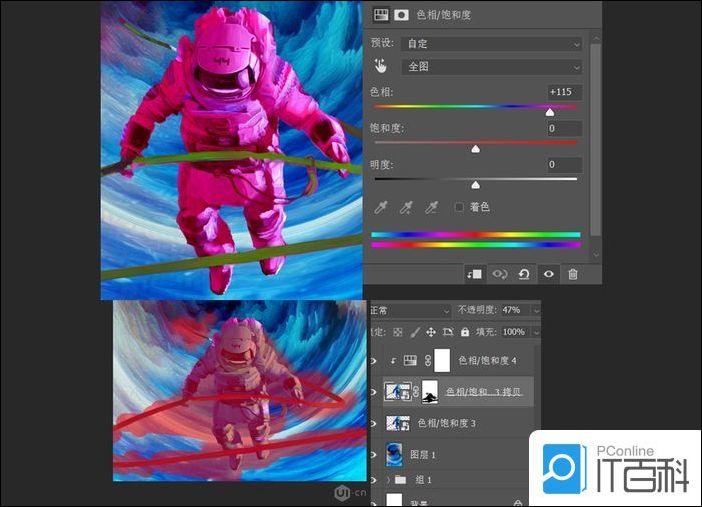Clip adjustment to layer below button
This screenshot has height=507, width=702.
pyautogui.click(x=474, y=274)
